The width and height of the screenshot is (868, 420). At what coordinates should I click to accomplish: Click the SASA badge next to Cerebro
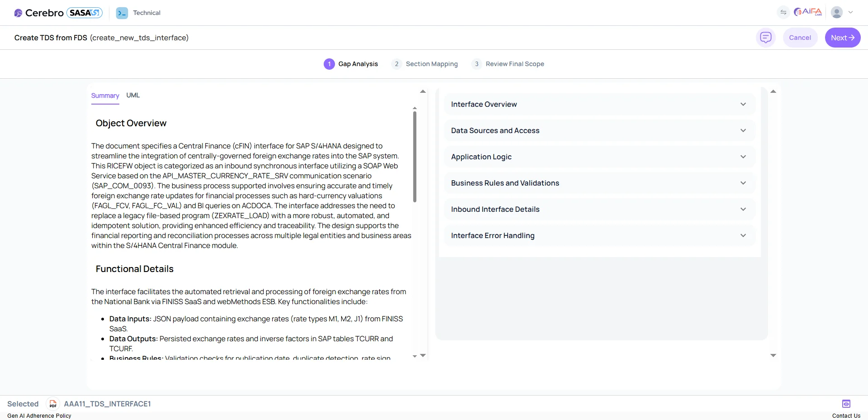(x=84, y=13)
